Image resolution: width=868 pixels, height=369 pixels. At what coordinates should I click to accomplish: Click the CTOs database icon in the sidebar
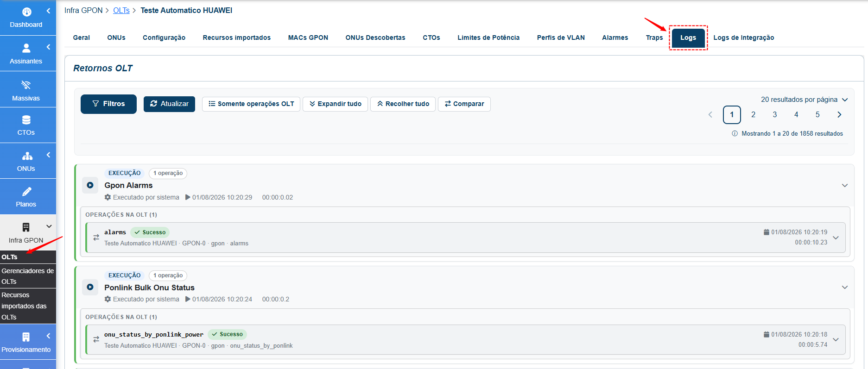[x=26, y=120]
